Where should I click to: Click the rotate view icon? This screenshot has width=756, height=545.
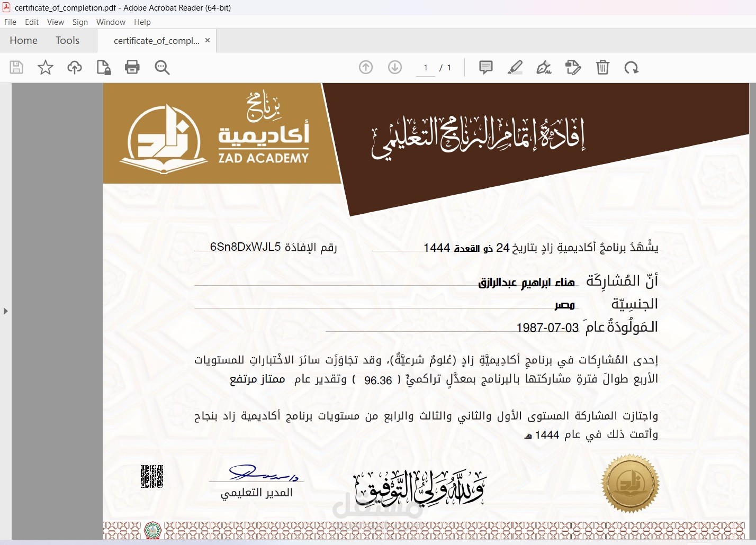click(x=632, y=67)
